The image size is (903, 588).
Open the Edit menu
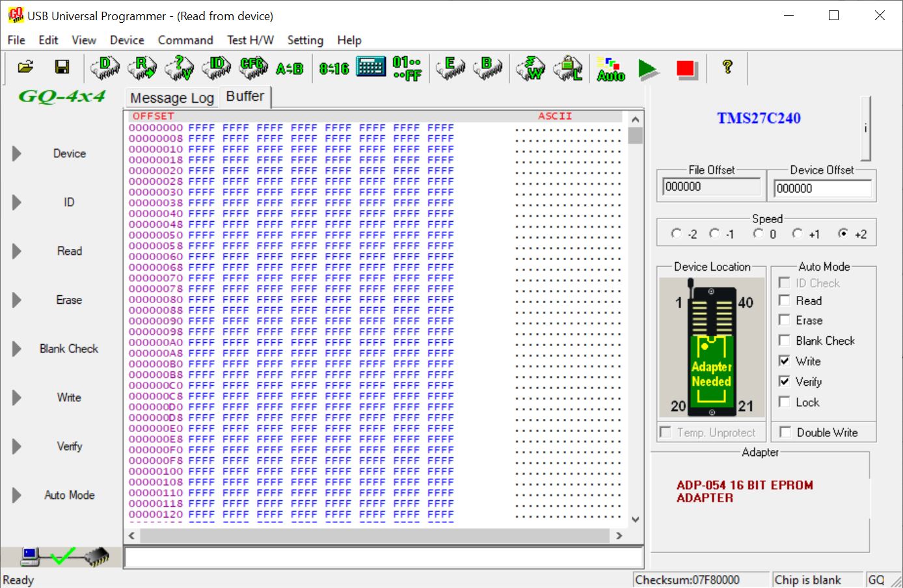pyautogui.click(x=48, y=40)
